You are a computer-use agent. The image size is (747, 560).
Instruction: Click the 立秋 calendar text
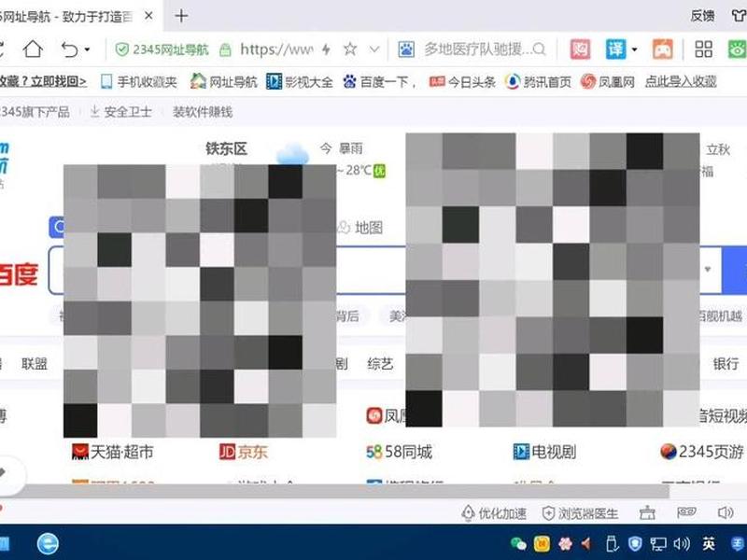(718, 149)
